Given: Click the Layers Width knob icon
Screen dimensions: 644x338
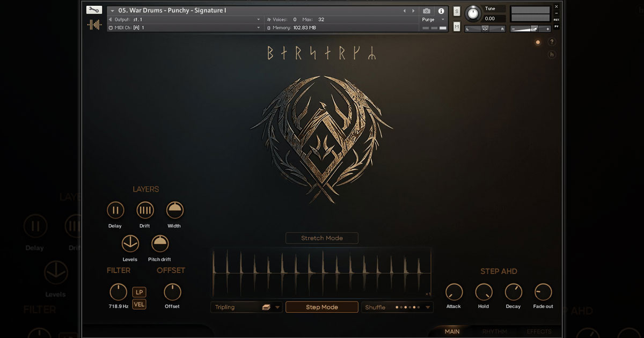Looking at the screenshot, I should (174, 210).
